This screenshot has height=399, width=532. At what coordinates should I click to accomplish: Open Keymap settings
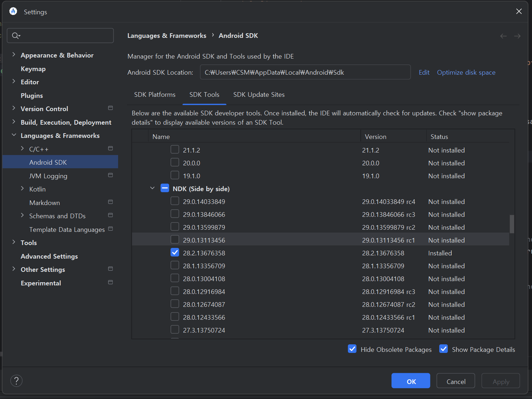[x=33, y=69]
